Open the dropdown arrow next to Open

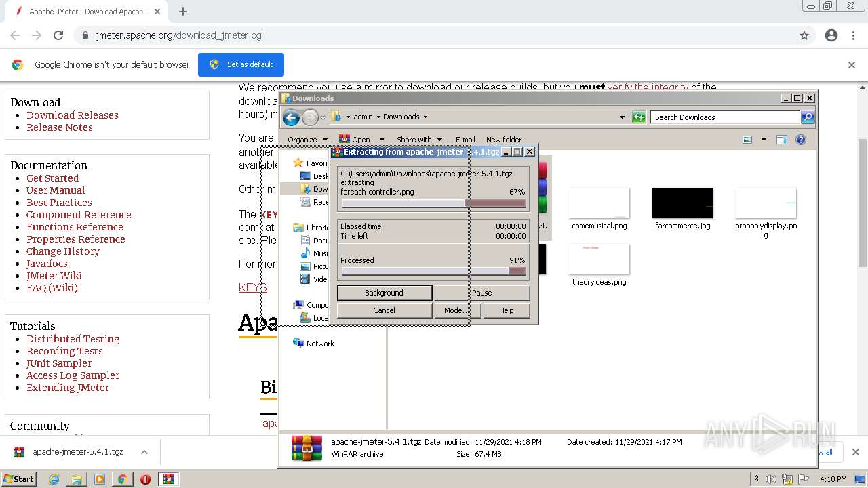[x=382, y=140]
